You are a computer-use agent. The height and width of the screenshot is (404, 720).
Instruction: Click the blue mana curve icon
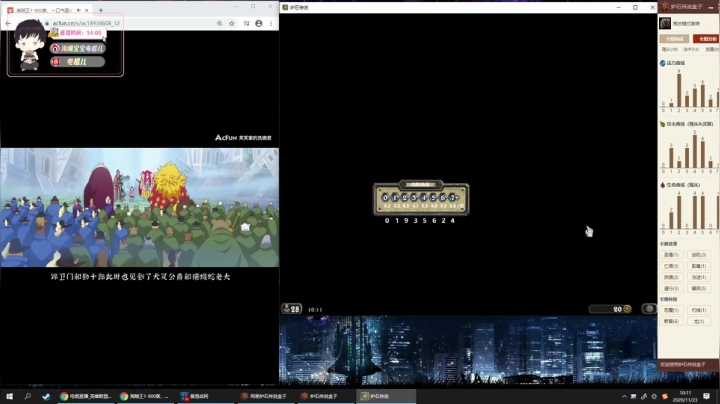coord(663,63)
